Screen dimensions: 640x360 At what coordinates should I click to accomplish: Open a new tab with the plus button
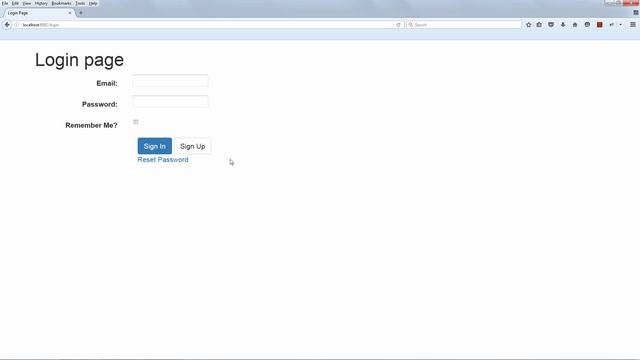click(x=81, y=13)
